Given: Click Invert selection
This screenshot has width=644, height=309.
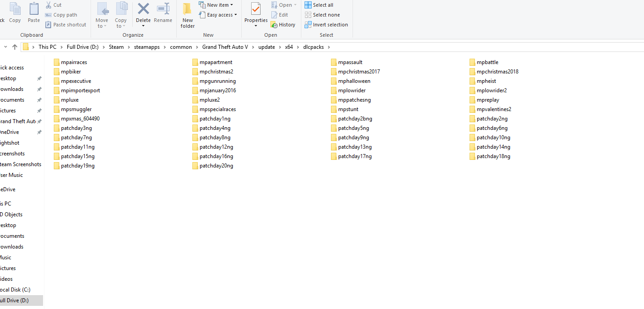Looking at the screenshot, I should pos(326,25).
